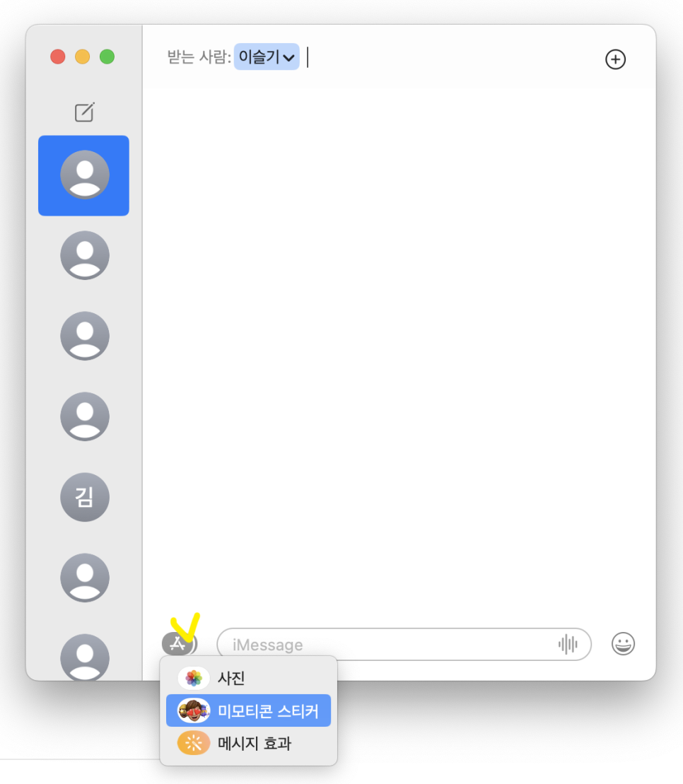Select the highlighted first conversation

pos(84,175)
